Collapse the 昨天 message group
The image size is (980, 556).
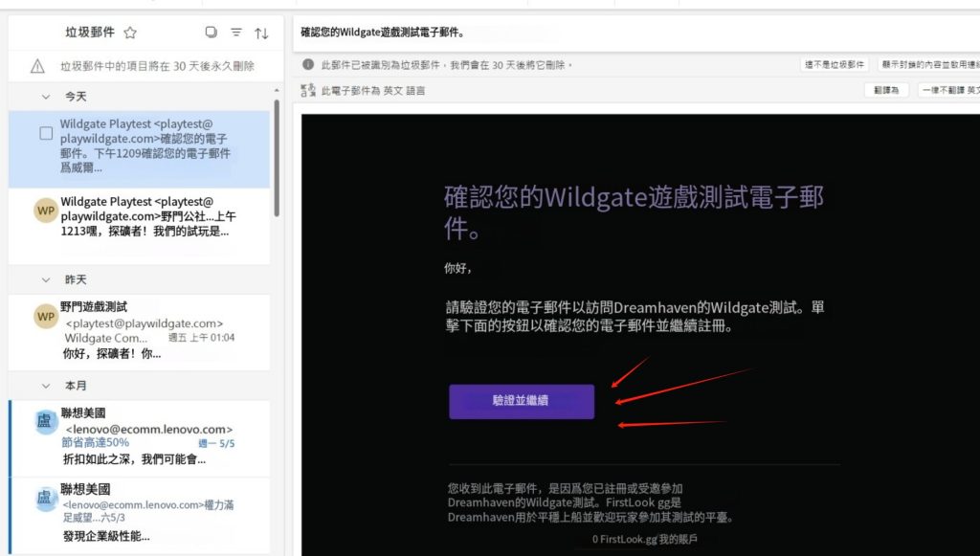point(46,279)
